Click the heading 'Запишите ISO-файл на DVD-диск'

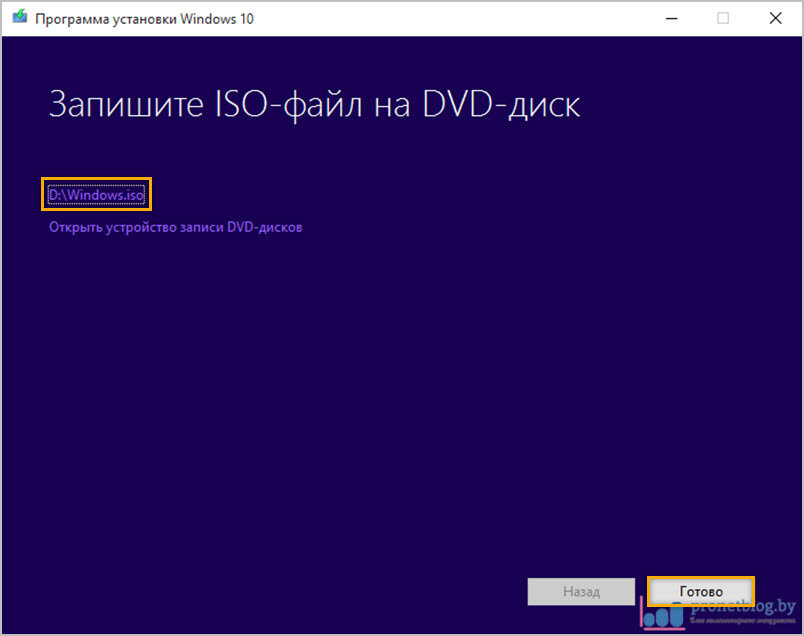[314, 105]
